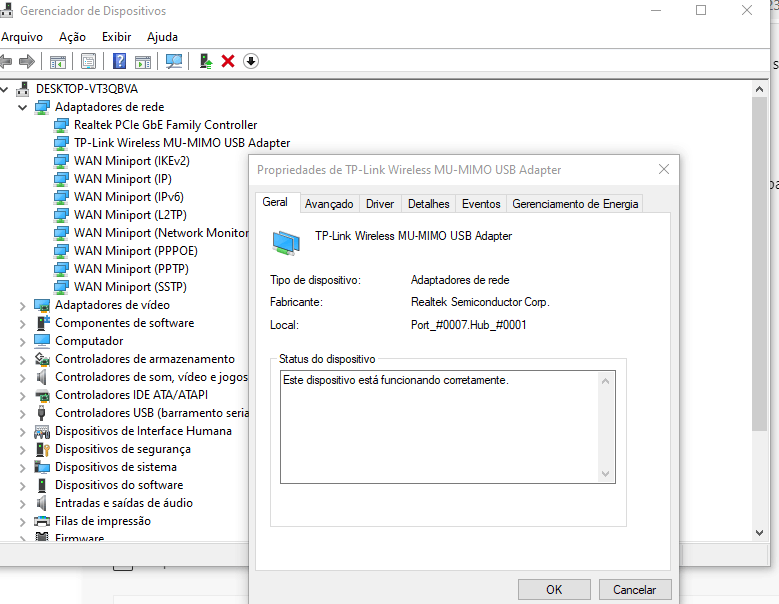Viewport: 779px width, 604px height.
Task: Switch to the Driver tab
Action: pos(380,204)
